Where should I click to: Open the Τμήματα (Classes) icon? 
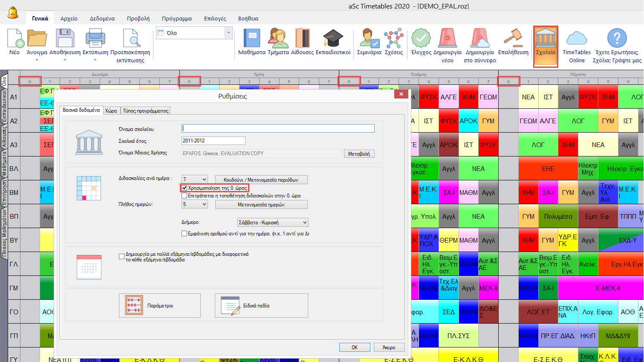(x=278, y=38)
